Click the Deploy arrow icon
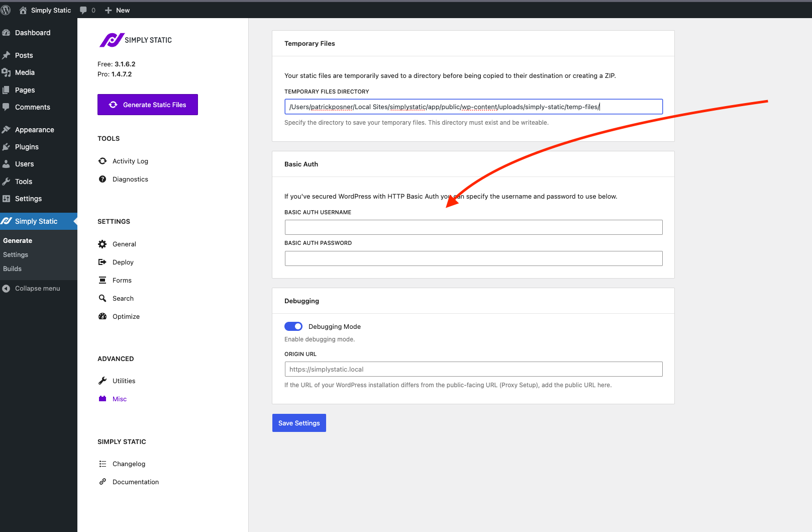Image resolution: width=812 pixels, height=532 pixels. pos(103,262)
